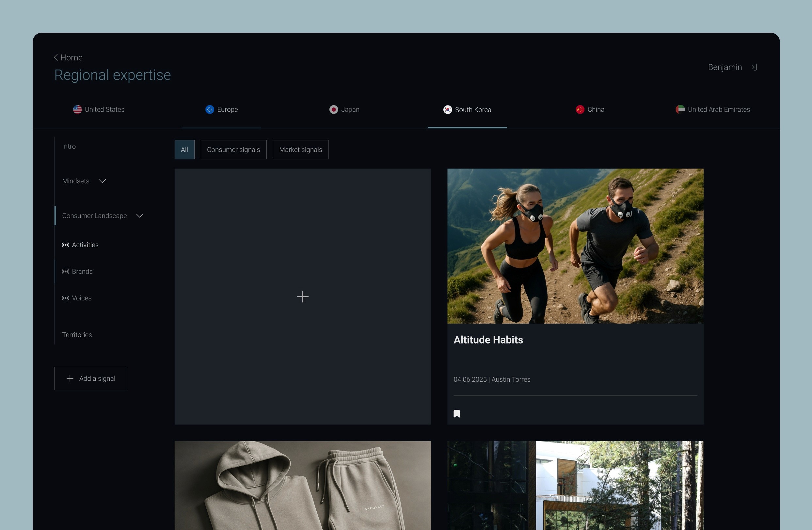This screenshot has width=812, height=530.
Task: Open the Territories section
Action: (77, 335)
